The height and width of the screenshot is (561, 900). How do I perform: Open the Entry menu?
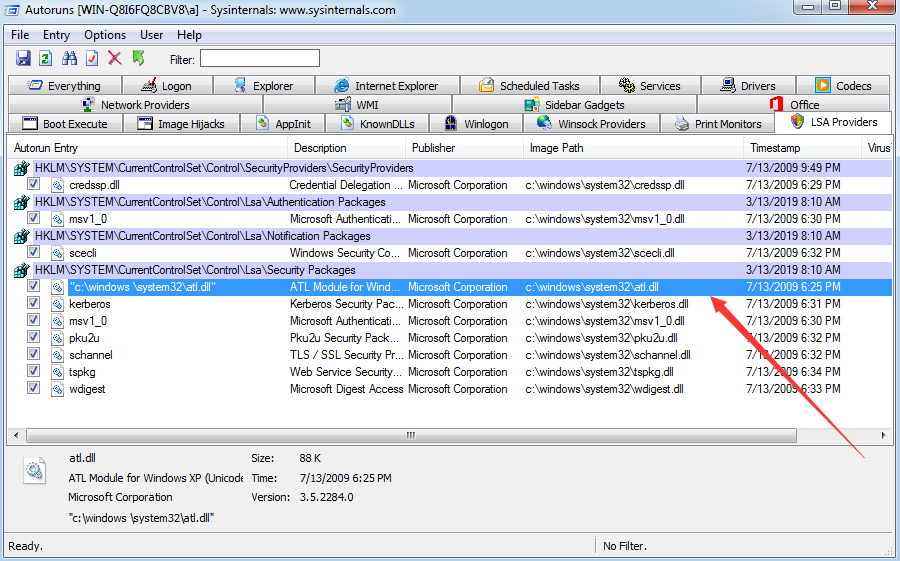click(x=56, y=35)
